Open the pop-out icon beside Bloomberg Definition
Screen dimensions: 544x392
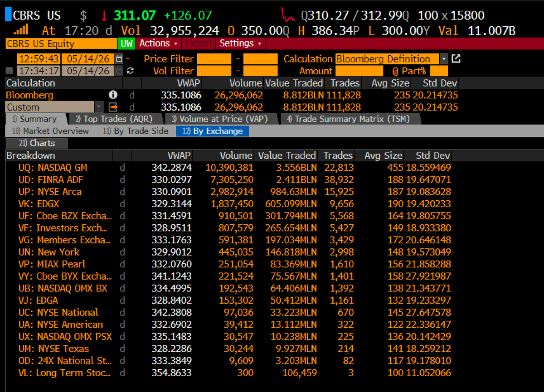tap(457, 59)
